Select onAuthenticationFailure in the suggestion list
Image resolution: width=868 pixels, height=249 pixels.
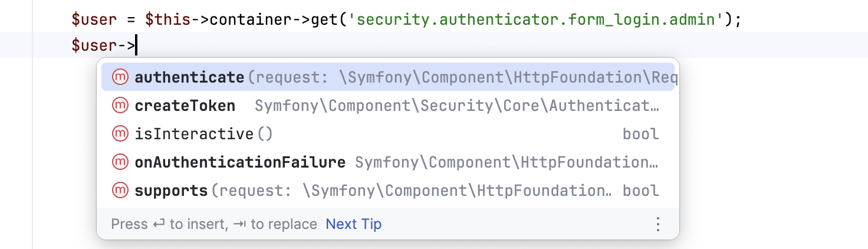click(x=240, y=162)
